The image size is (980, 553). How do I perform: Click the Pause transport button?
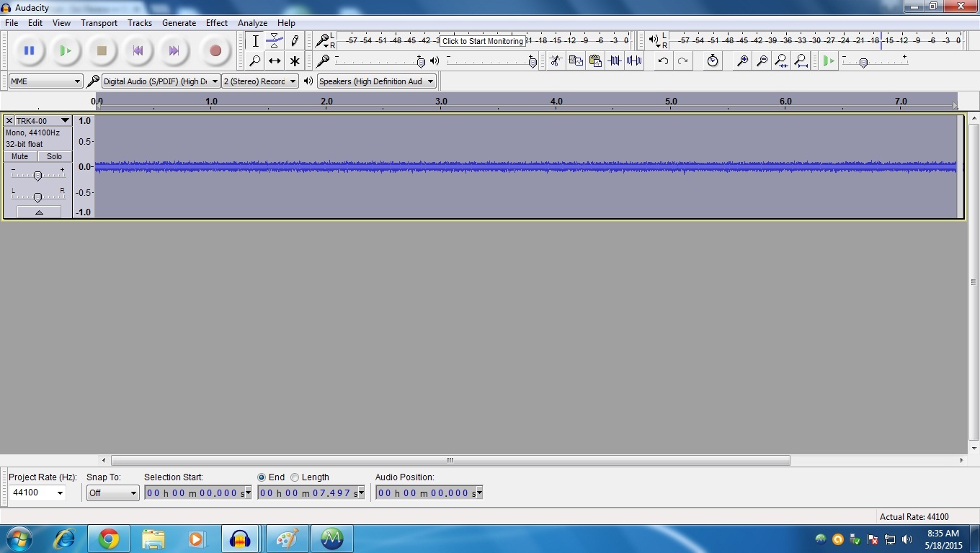point(29,50)
